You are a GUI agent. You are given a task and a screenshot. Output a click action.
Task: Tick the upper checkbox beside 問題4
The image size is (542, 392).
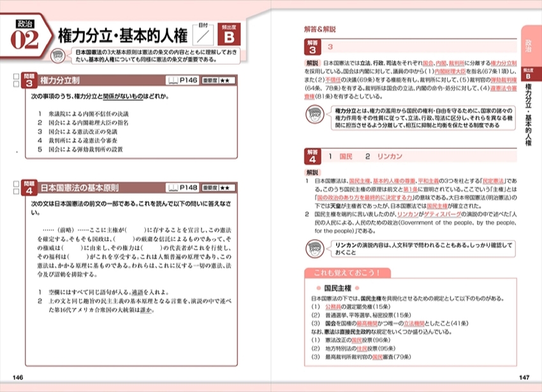pyautogui.click(x=16, y=184)
